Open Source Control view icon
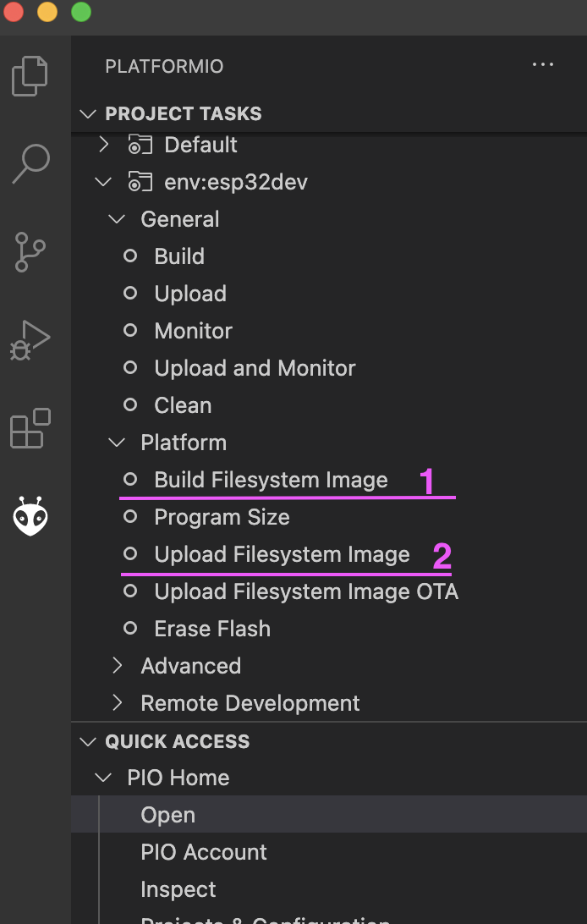Image resolution: width=587 pixels, height=924 pixels. tap(30, 252)
